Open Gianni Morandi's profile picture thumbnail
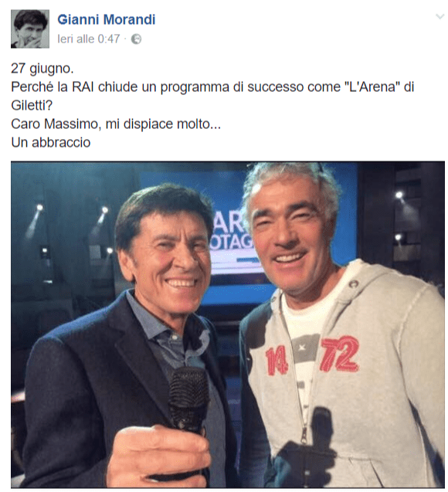 point(30,29)
